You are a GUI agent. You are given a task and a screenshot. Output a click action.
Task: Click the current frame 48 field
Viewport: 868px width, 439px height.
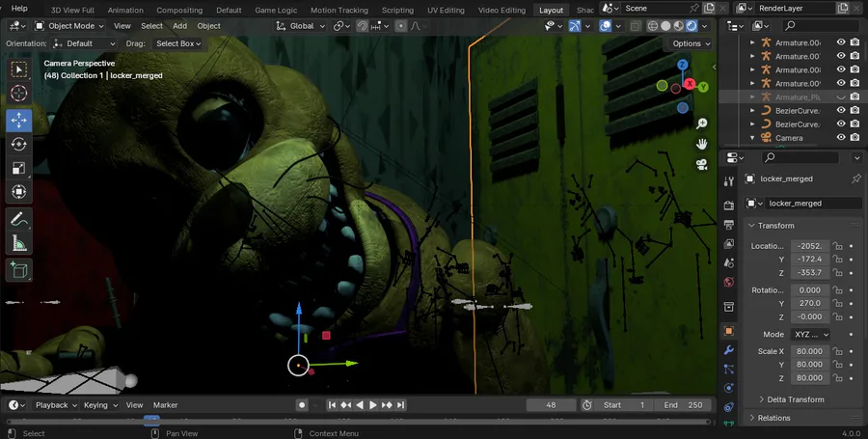click(x=551, y=405)
